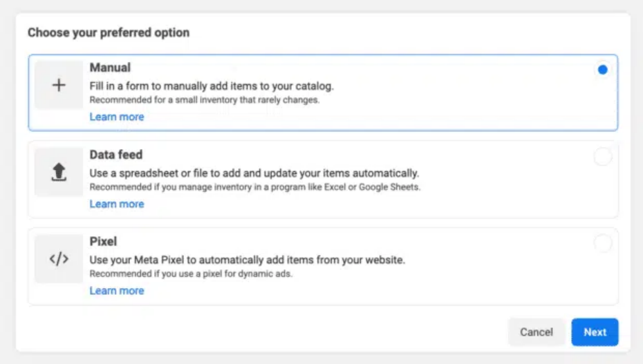The image size is (643, 364).
Task: Select the Pixel radio button
Action: click(602, 243)
